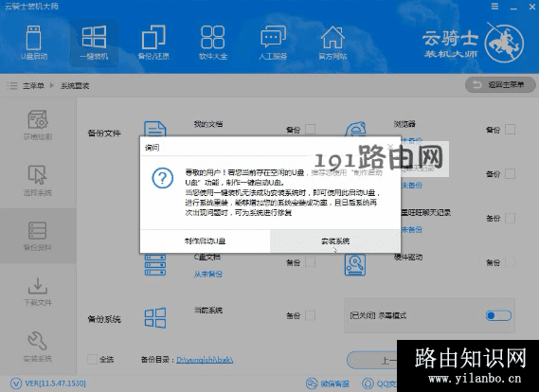Screen dimensions: 539x392
Task: Minimize the 云骑士装机大师 window
Action: [513, 8]
